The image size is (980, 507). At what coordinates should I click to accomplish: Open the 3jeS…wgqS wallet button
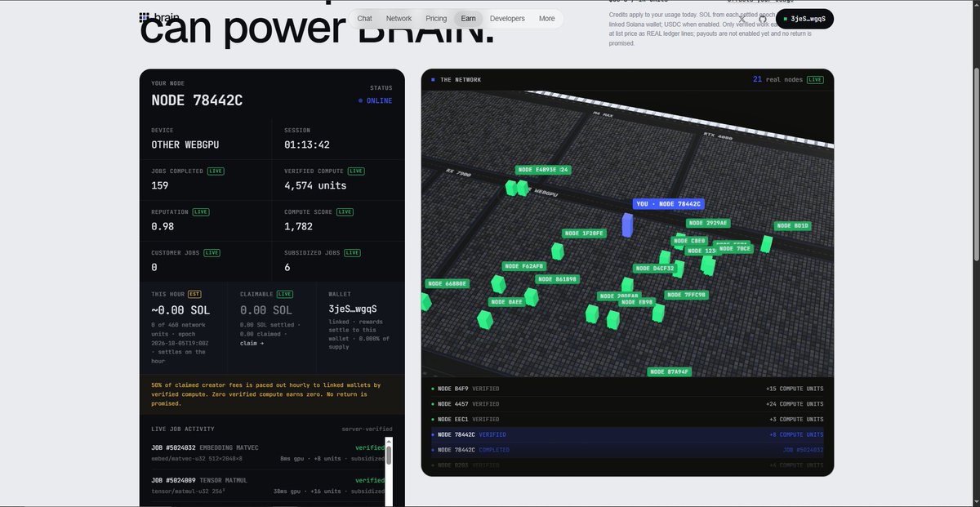pyautogui.click(x=804, y=18)
